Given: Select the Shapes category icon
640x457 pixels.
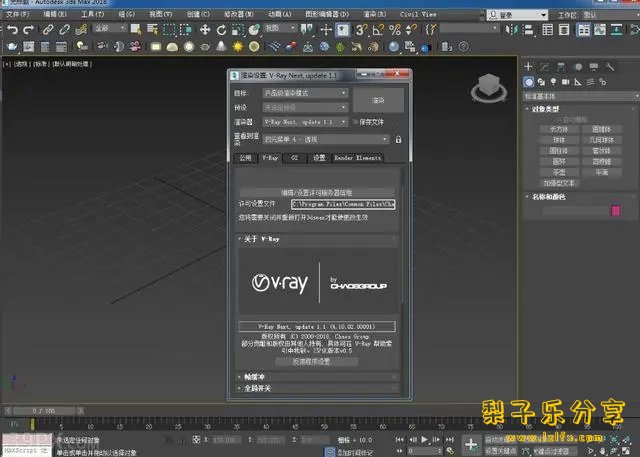Looking at the screenshot, I should 541,82.
